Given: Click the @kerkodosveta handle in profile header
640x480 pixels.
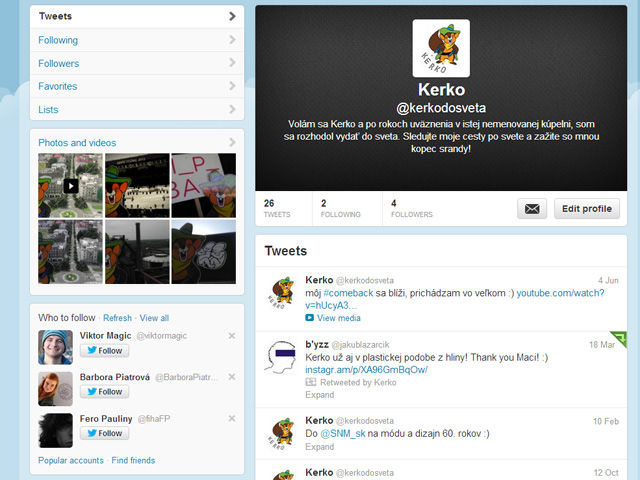Looking at the screenshot, I should point(441,108).
